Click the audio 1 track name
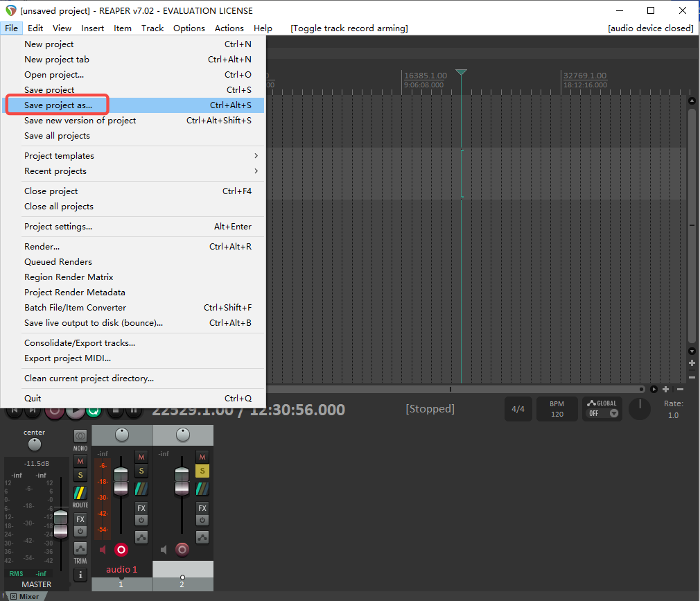 (x=122, y=569)
